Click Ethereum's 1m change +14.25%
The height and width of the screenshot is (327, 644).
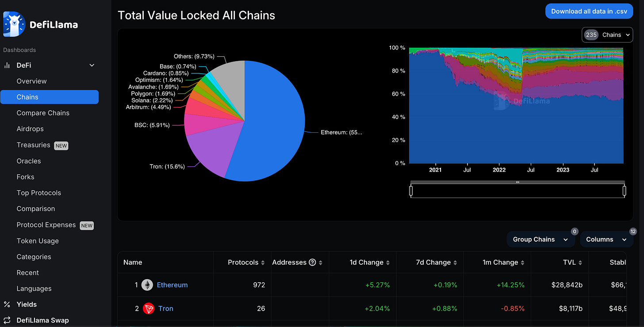click(510, 285)
